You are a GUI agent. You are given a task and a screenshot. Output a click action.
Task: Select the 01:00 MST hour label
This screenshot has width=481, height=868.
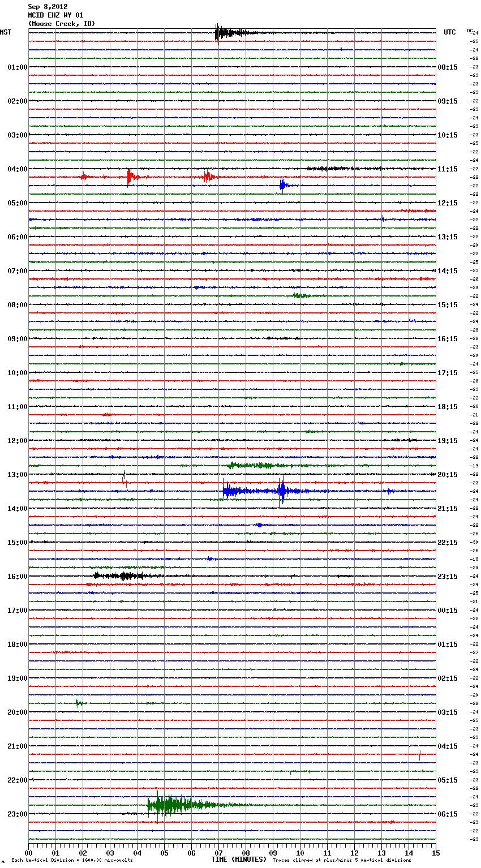17,67
